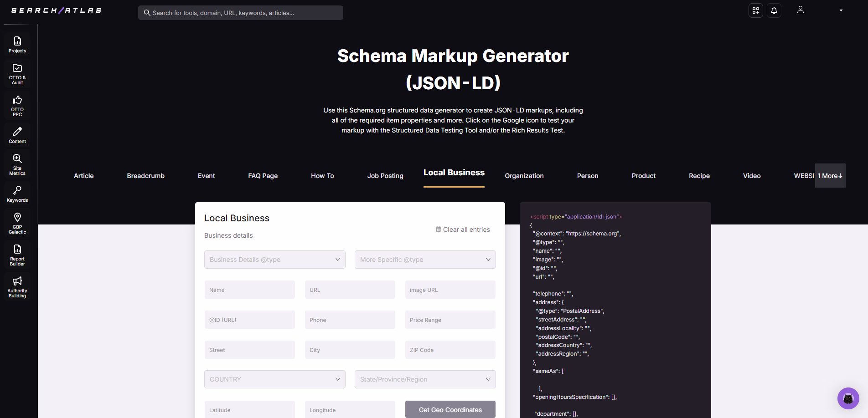Expand Business Details @type dropdown
The width and height of the screenshot is (868, 418).
click(274, 260)
